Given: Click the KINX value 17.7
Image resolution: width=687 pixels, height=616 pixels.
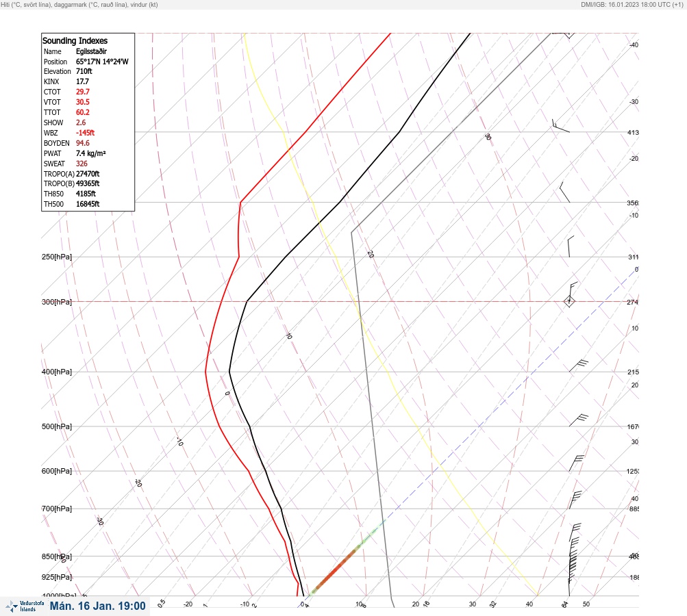Looking at the screenshot, I should 82,81.
